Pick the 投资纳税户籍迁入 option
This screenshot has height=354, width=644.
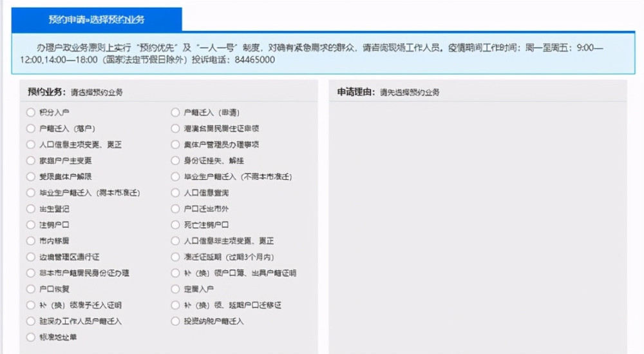(x=175, y=321)
